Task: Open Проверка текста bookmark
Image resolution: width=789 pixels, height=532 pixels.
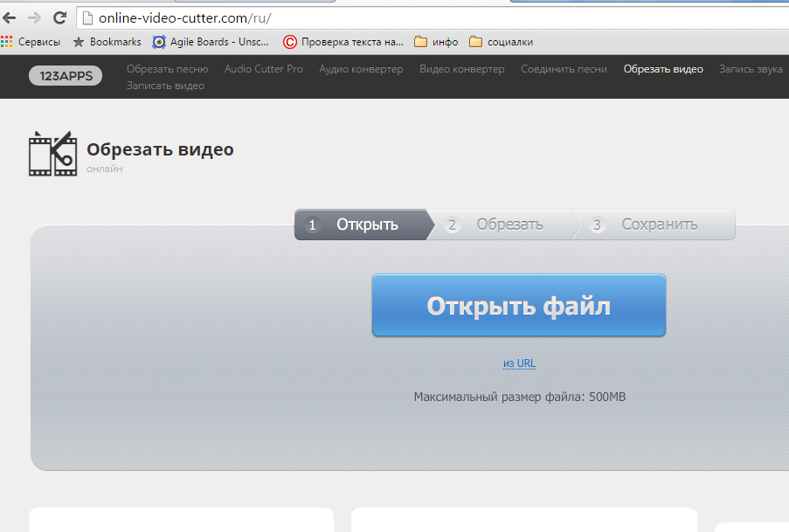Action: coord(343,42)
